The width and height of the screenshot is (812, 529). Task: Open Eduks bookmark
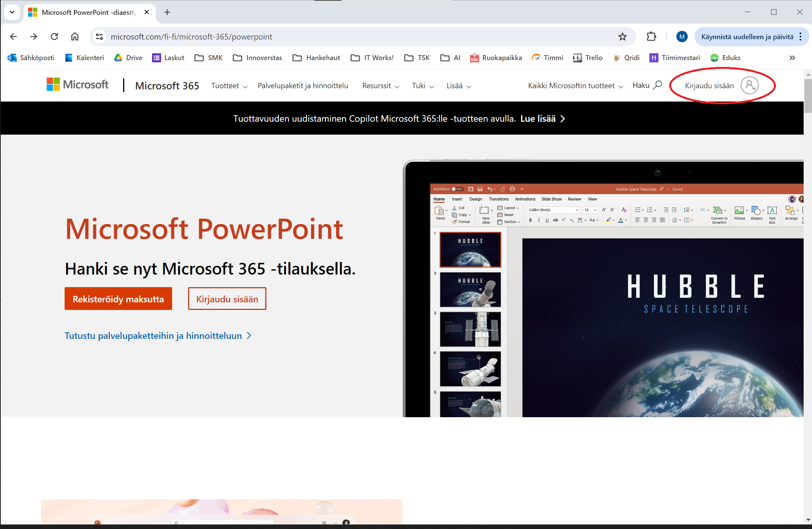pyautogui.click(x=725, y=58)
